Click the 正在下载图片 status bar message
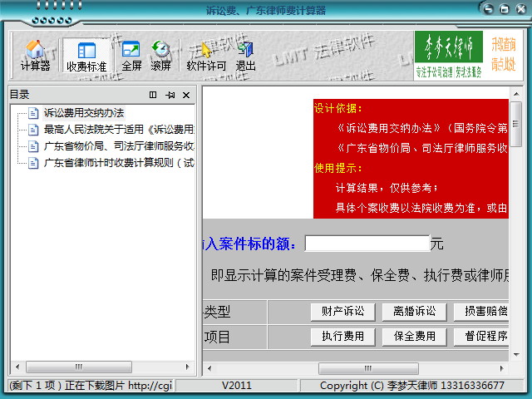The width and height of the screenshot is (532, 399). pos(91,386)
